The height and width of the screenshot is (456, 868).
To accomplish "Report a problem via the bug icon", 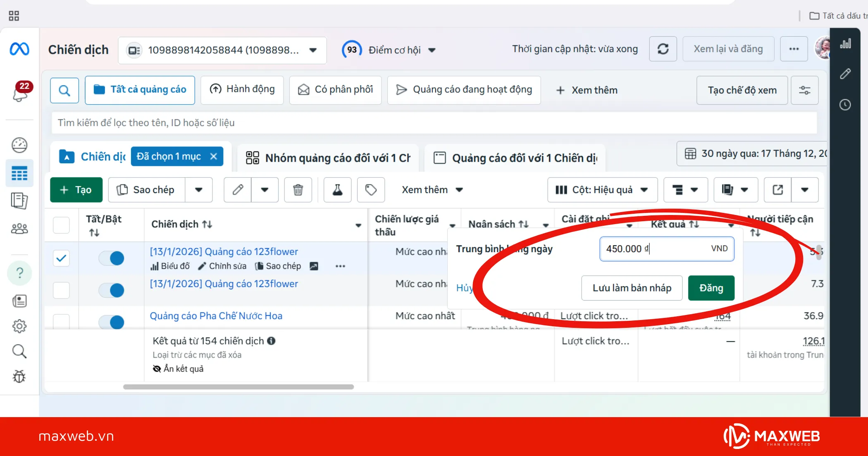I will click(19, 377).
